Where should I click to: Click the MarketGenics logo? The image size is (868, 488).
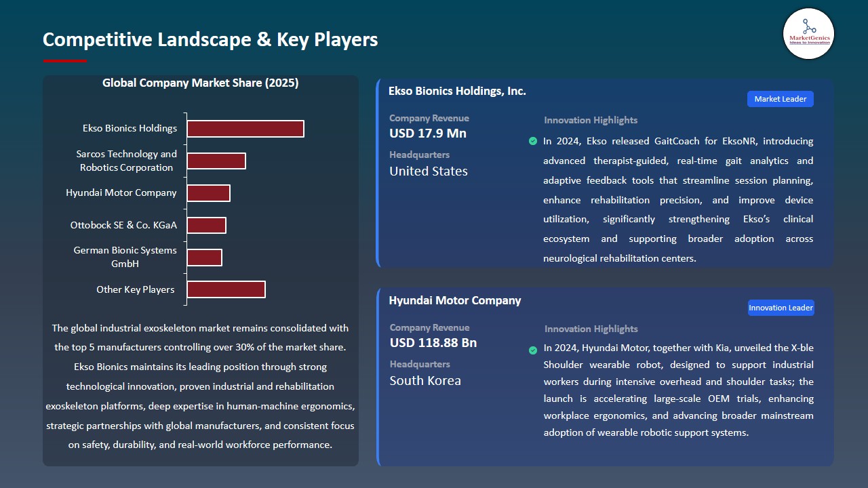(x=808, y=34)
